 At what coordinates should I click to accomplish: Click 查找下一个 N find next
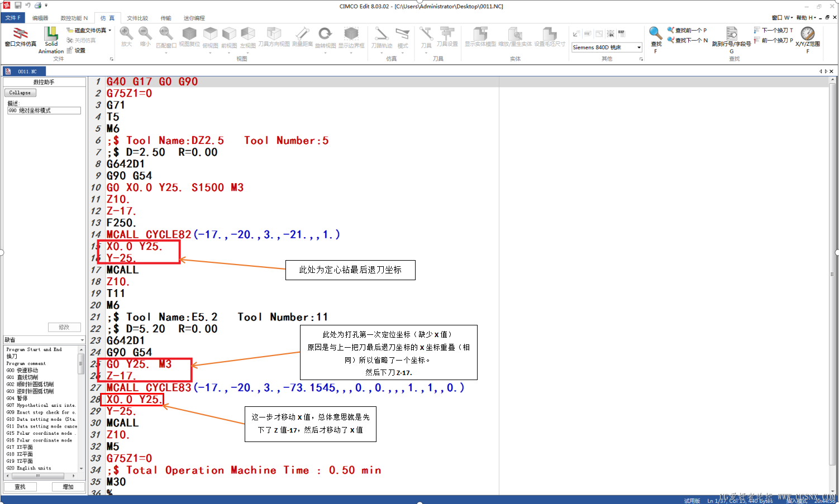point(687,40)
